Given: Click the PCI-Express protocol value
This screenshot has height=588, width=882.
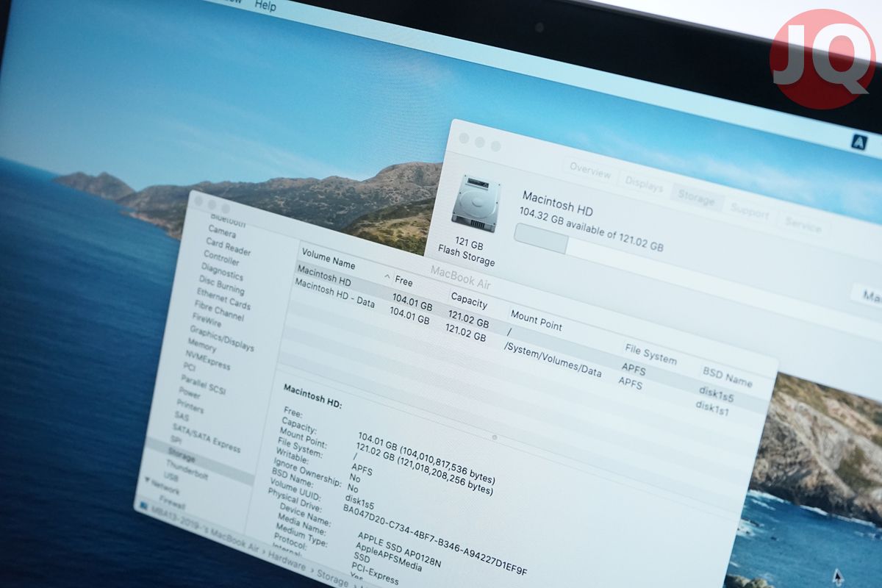Looking at the screenshot, I should pos(373,576).
